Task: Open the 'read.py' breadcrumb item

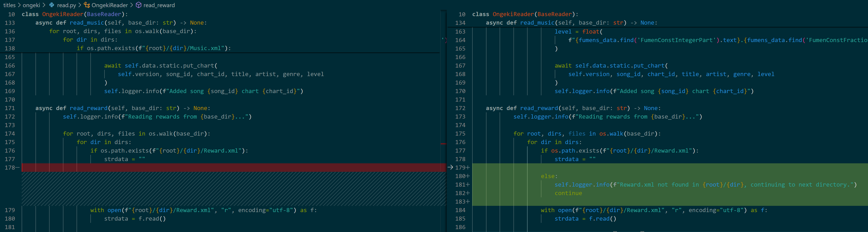Action: [66, 5]
